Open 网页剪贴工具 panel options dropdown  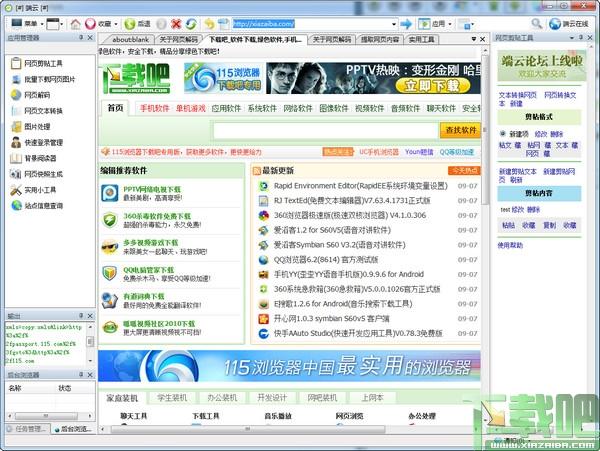coord(572,37)
